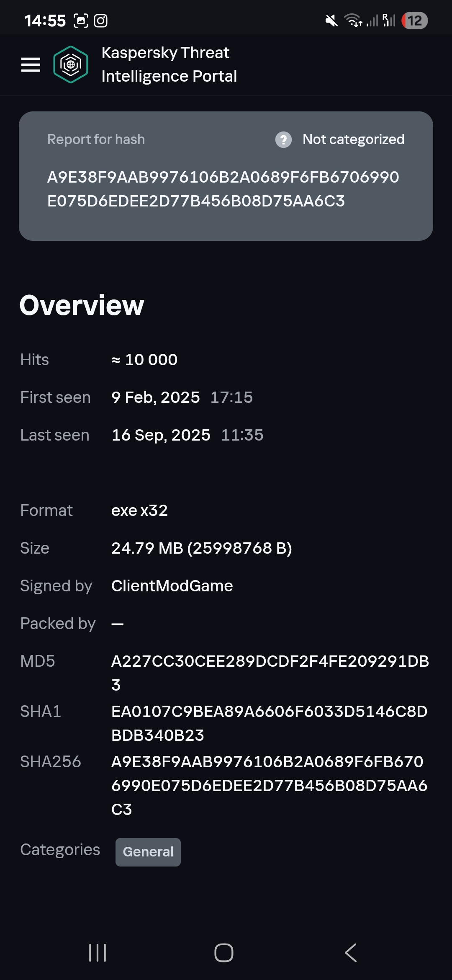The image size is (452, 980).
Task: Open the hamburger navigation menu
Action: pos(31,64)
